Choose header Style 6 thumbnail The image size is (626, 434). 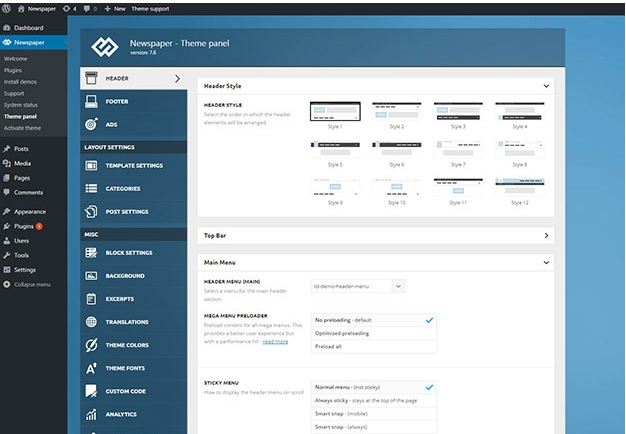tap(396, 149)
